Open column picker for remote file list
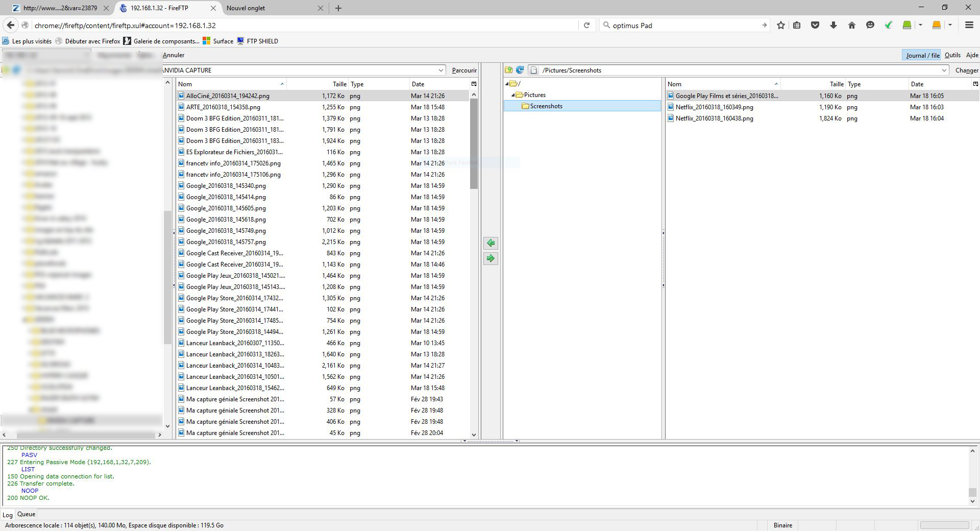Viewport: 980px width, 531px height. (975, 84)
